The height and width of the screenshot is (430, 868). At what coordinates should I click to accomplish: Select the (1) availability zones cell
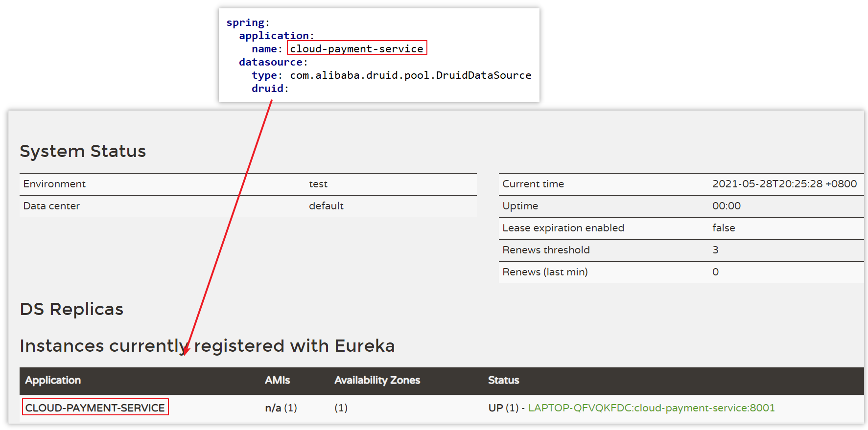click(341, 407)
